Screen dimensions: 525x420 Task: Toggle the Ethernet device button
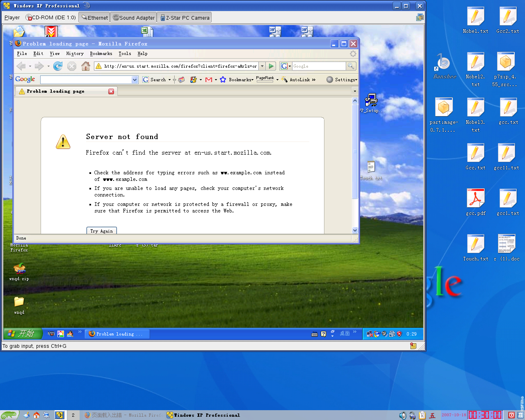[x=95, y=18]
